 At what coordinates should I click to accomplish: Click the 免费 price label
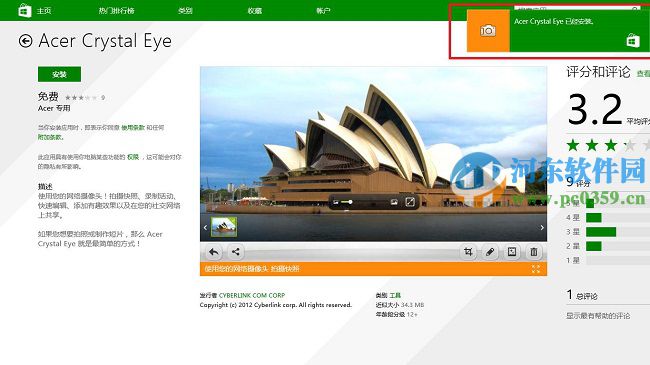pyautogui.click(x=48, y=97)
